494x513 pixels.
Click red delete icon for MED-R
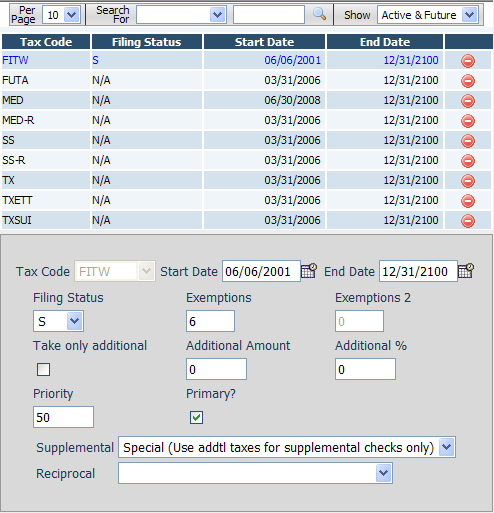pos(468,121)
